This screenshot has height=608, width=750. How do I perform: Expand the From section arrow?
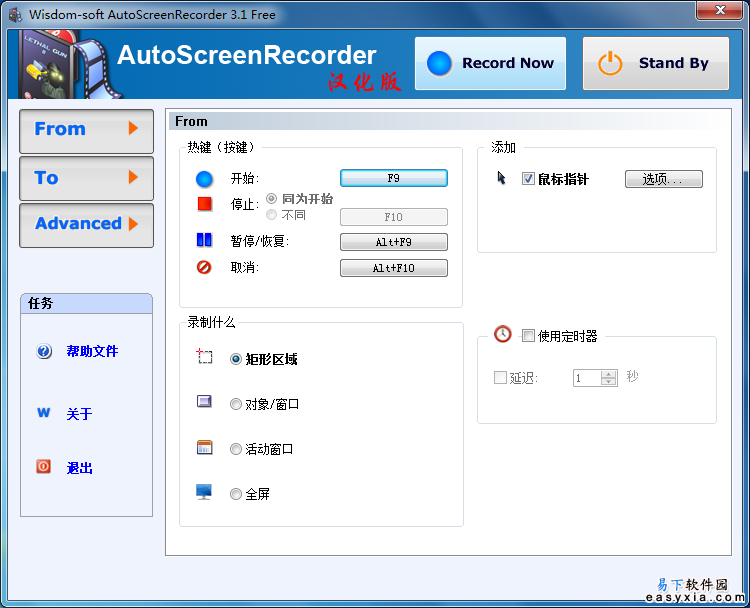(133, 128)
